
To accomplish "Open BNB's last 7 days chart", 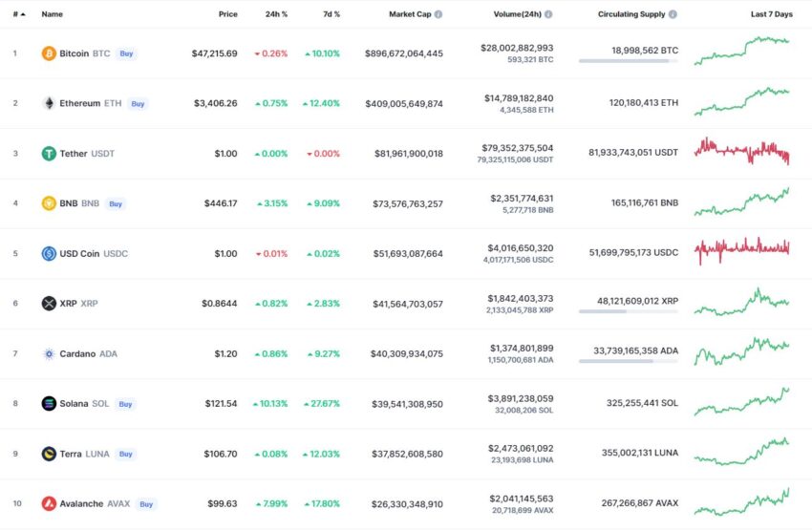I will coord(741,202).
